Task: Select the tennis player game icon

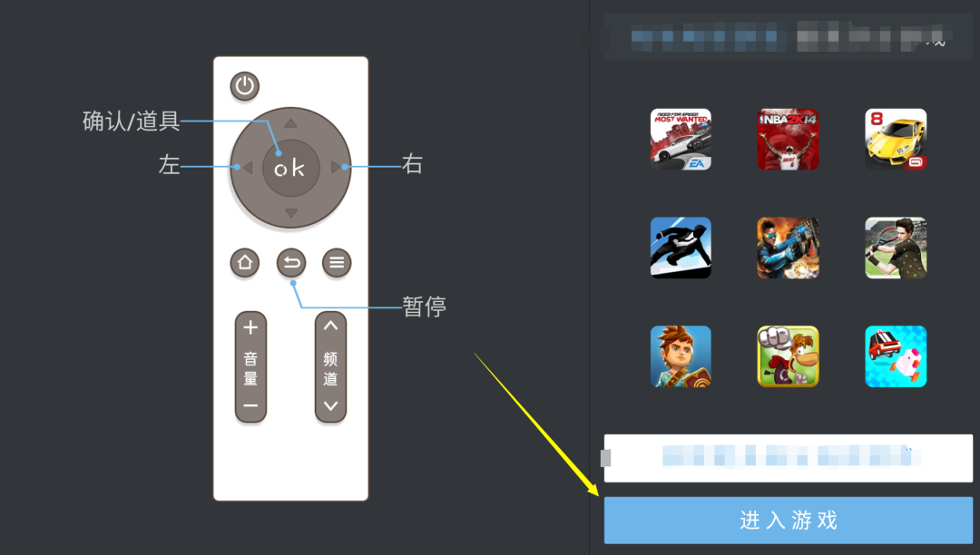Action: 896,248
